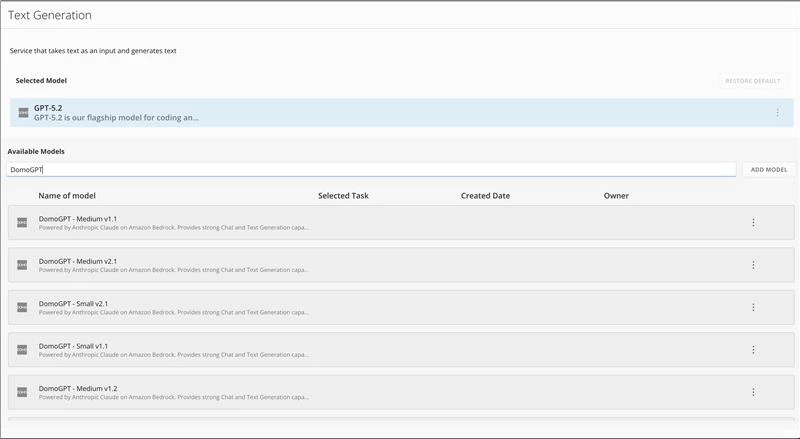Click model icon beside DomoGPT - Small v2.1
The height and width of the screenshot is (439, 800).
coord(22,307)
